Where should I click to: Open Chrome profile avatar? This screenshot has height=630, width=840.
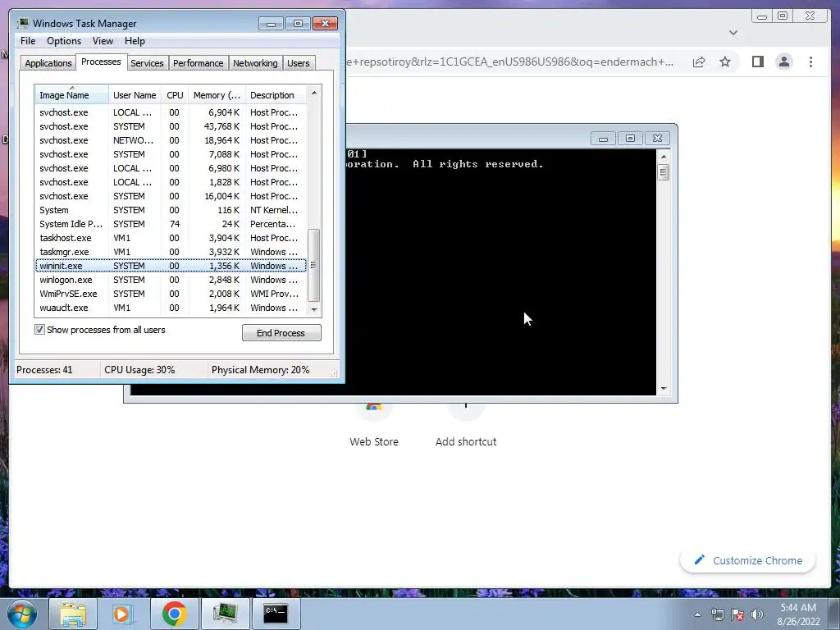tap(783, 62)
